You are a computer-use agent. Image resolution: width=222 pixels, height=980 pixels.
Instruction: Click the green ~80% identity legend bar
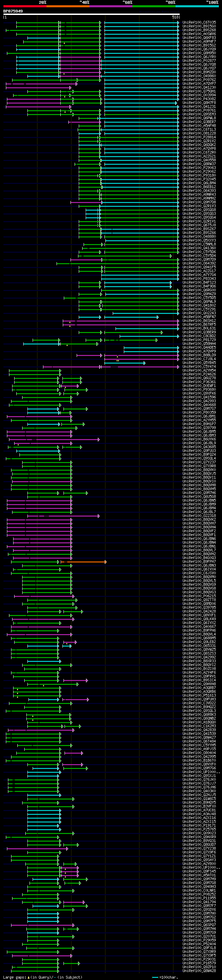coord(154,6)
